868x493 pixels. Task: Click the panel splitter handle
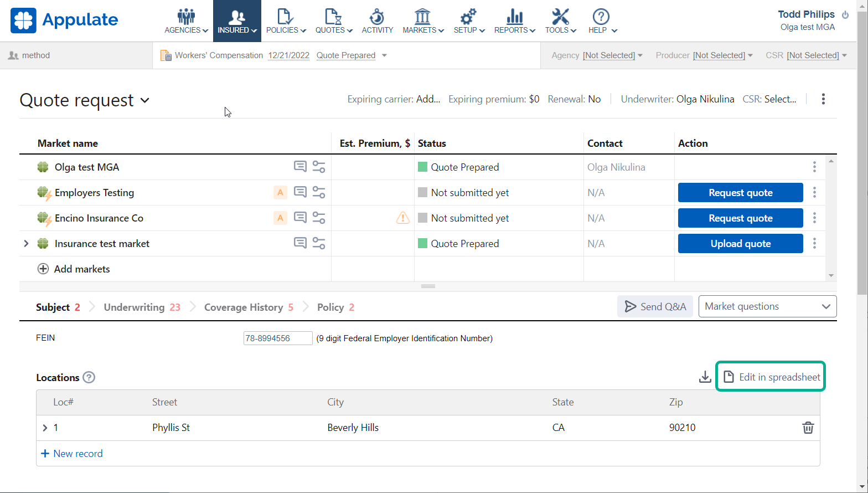point(428,286)
